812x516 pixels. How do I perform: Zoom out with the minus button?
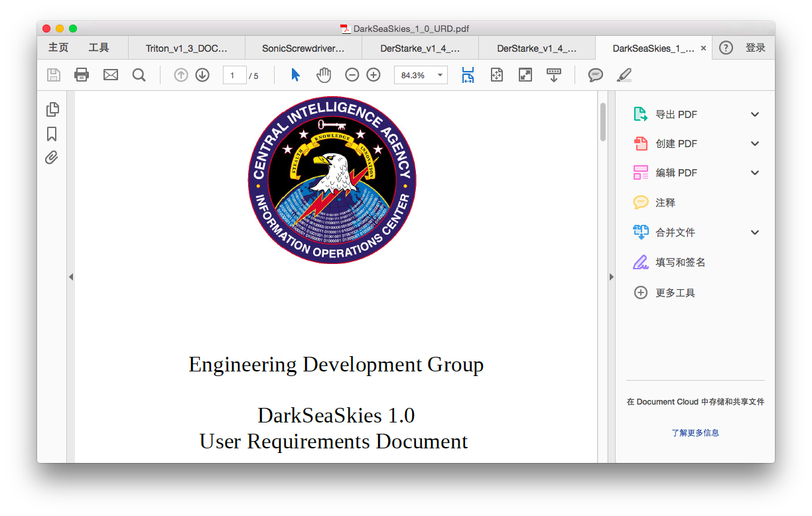point(352,75)
